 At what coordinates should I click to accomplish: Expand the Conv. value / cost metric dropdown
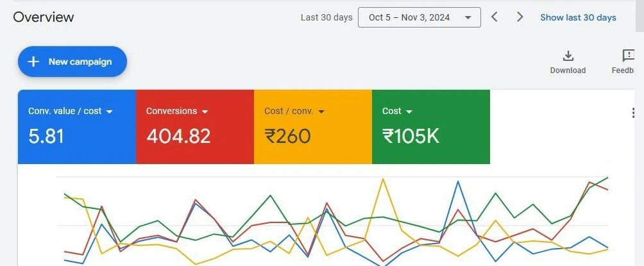click(x=109, y=112)
